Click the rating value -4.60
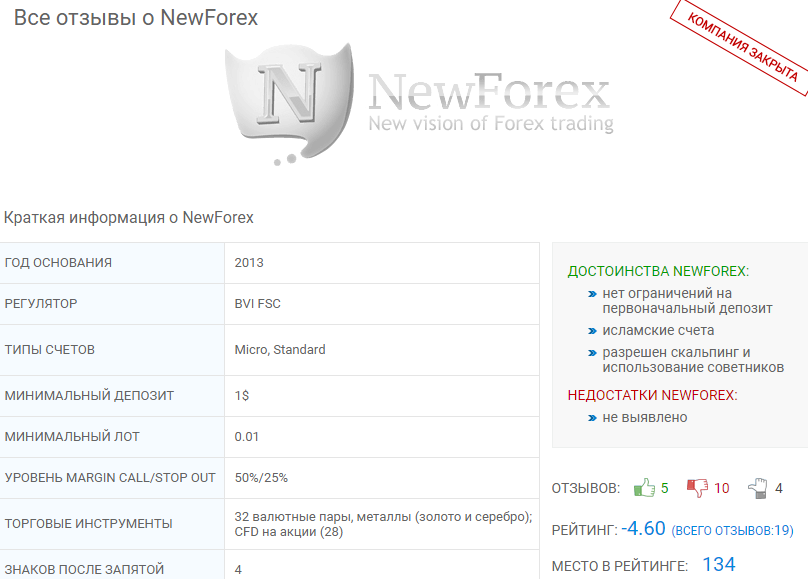 (x=643, y=529)
